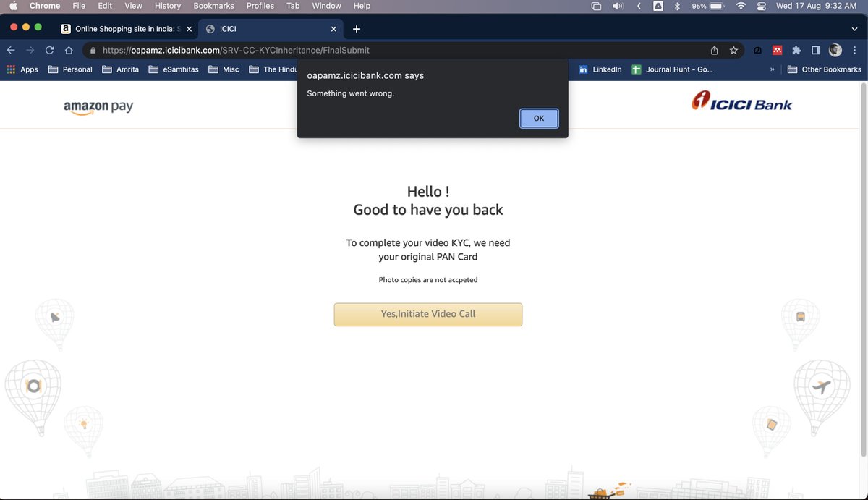Click OK in the alert dialog
This screenshot has width=868, height=500.
539,119
